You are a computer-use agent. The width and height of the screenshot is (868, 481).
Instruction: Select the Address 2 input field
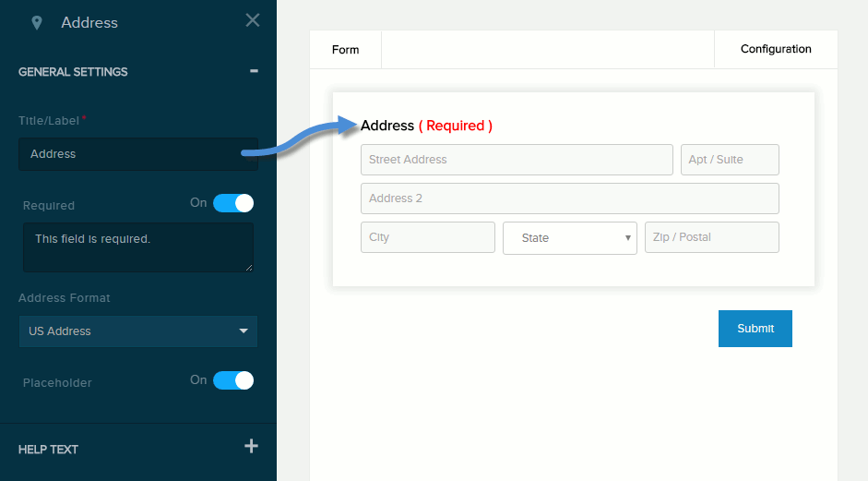tap(569, 198)
